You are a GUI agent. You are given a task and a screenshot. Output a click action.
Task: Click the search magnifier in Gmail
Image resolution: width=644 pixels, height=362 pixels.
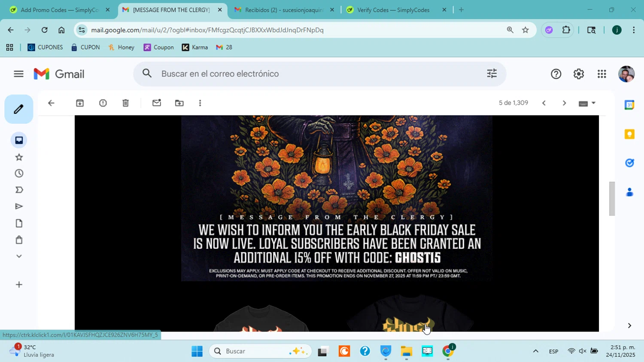pyautogui.click(x=147, y=74)
